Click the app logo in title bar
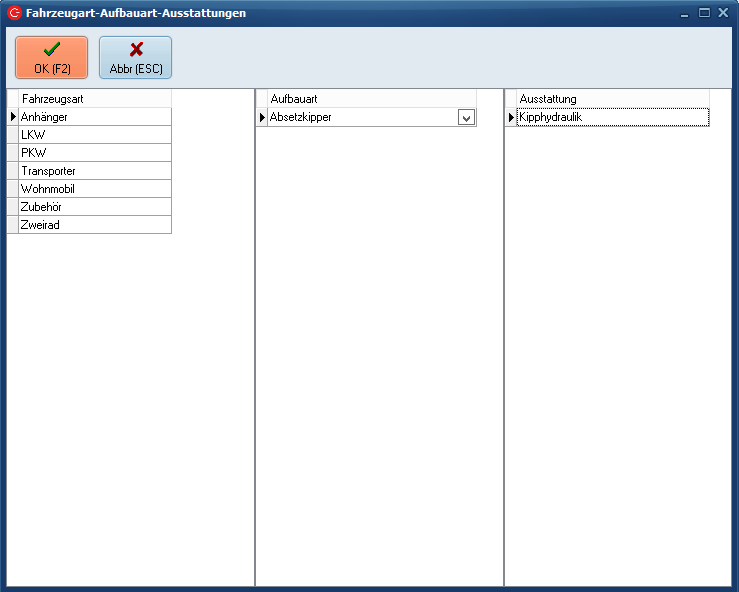Viewport: 739px width, 592px height. coord(14,13)
